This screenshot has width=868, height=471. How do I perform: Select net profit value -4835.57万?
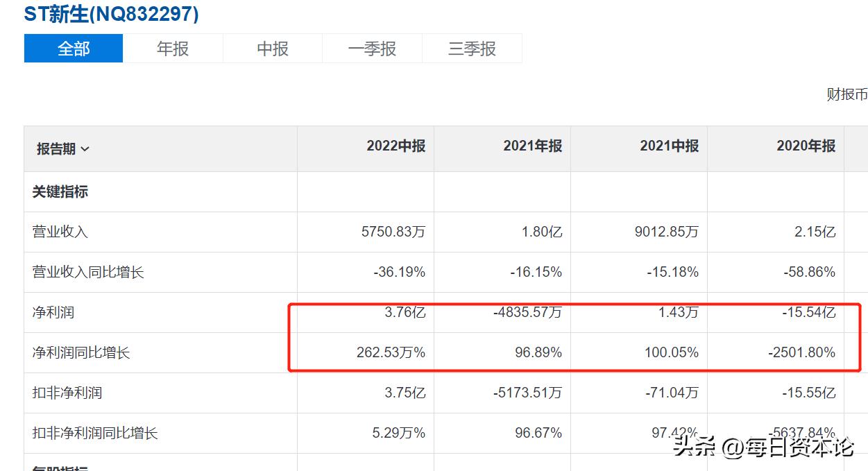coord(527,313)
